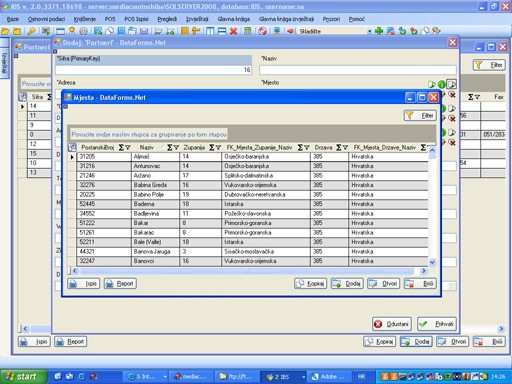Open the Glavna knjiga menu

234,19
